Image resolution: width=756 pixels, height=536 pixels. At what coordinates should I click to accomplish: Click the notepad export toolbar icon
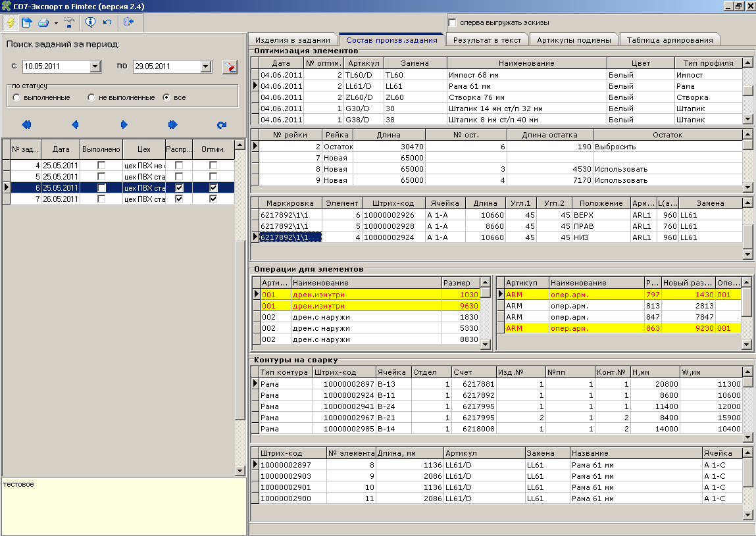click(x=27, y=22)
